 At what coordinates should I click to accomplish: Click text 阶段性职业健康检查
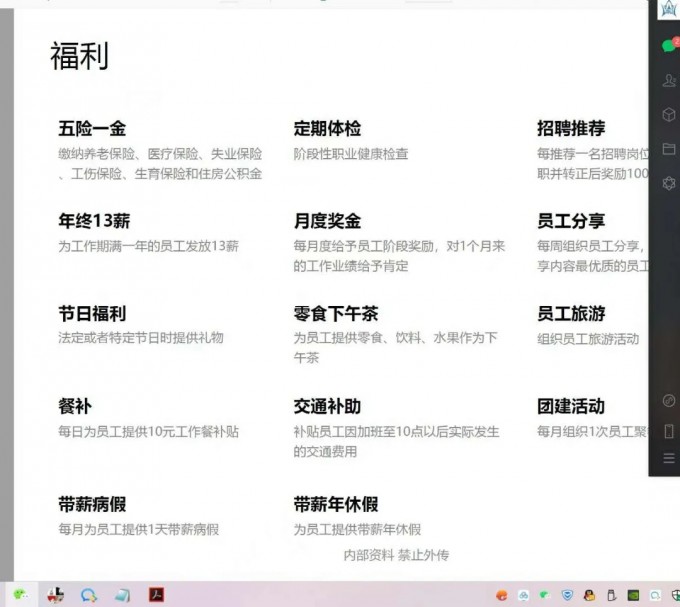(351, 154)
